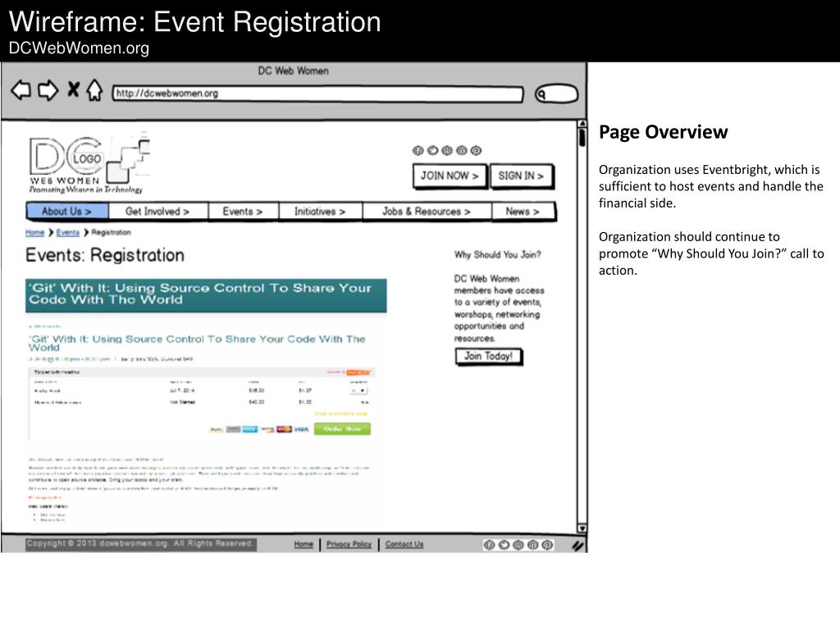
Task: Open the 'Git' With It event title link
Action: 197,343
